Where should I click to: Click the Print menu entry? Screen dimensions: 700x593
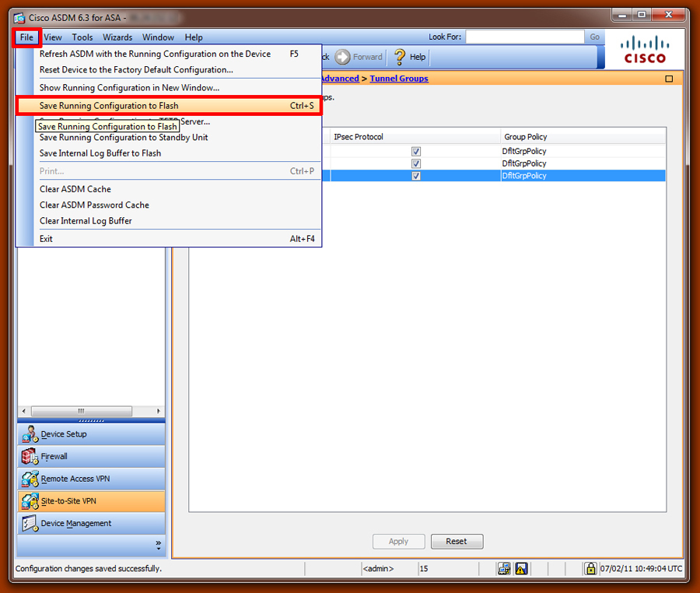click(169, 171)
